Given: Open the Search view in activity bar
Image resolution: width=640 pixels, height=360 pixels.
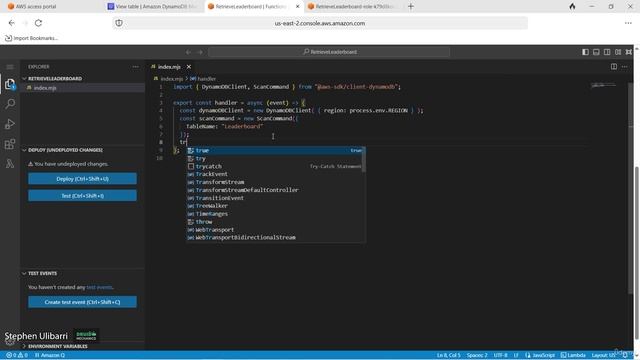Looking at the screenshot, I should point(10,104).
